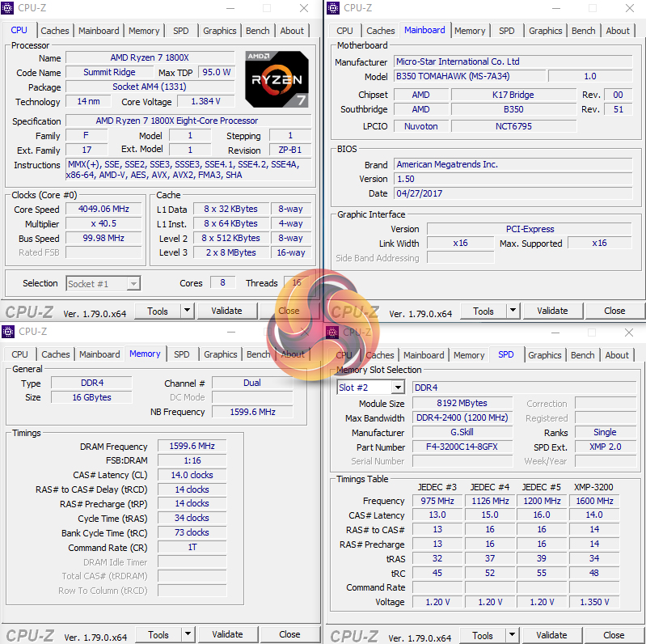The image size is (646, 644).
Task: Click the XMP-3200 voltage 1.350 V
Action: [x=594, y=602]
